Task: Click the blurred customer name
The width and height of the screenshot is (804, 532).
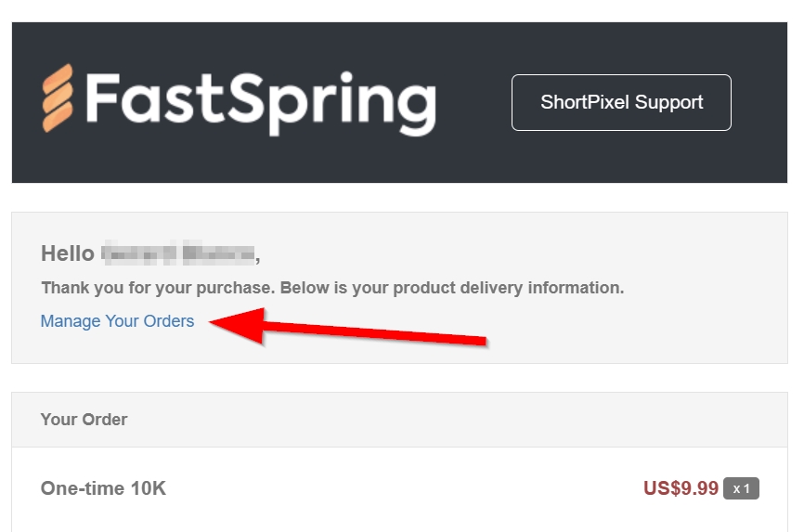Action: (177, 253)
